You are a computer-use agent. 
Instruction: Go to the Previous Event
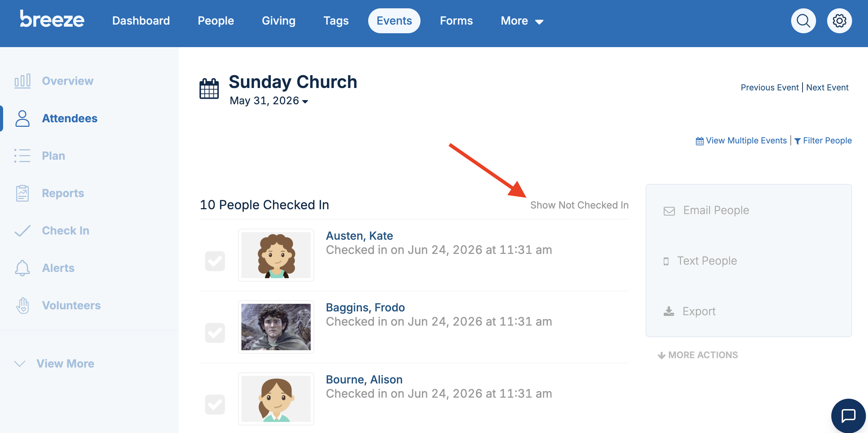(770, 88)
